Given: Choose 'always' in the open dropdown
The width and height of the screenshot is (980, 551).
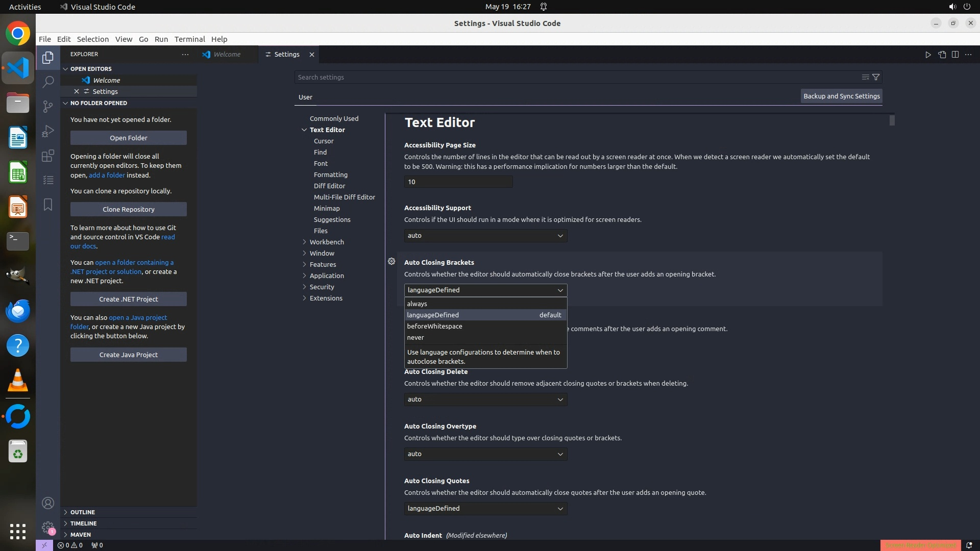Looking at the screenshot, I should coord(417,304).
